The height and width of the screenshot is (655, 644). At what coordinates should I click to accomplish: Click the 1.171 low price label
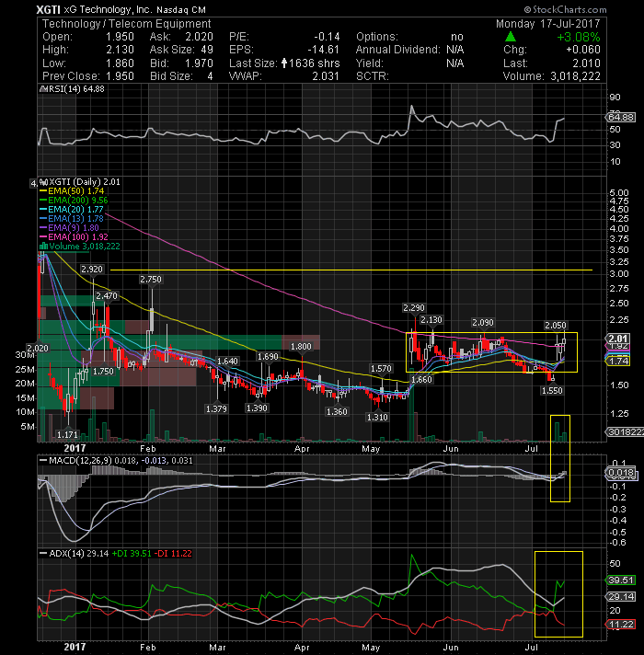point(67,435)
